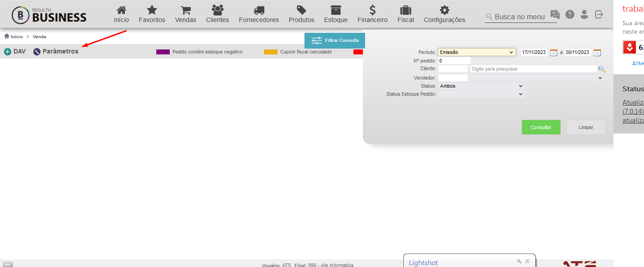Click the logout exit icon

(599, 14)
